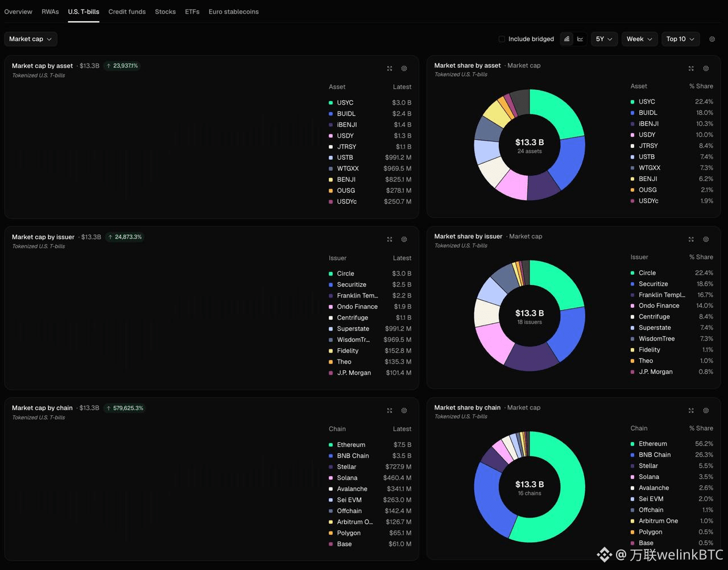This screenshot has width=728, height=570.
Task: Click 23,937.1% growth badge in asset panel
Action: click(122, 66)
